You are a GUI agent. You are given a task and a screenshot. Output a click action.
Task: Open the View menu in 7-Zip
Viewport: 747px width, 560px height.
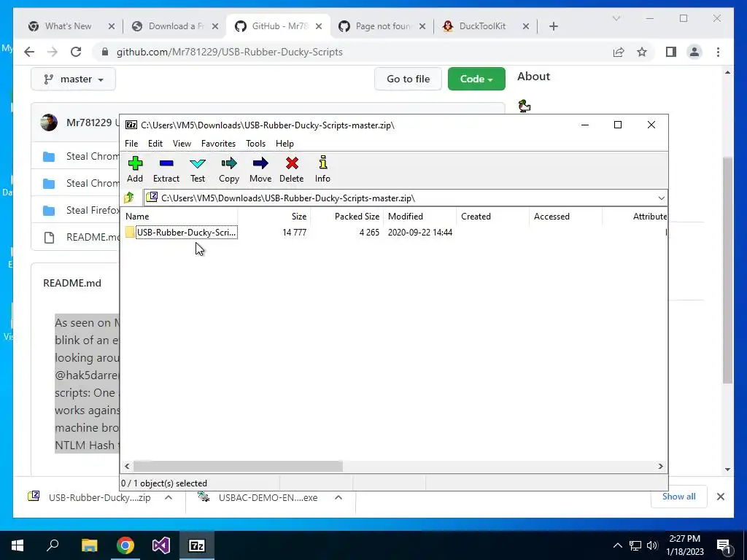pyautogui.click(x=182, y=144)
